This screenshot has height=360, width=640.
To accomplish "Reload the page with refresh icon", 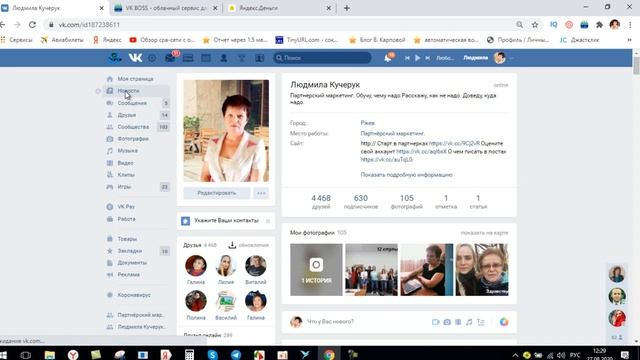I will (32, 24).
